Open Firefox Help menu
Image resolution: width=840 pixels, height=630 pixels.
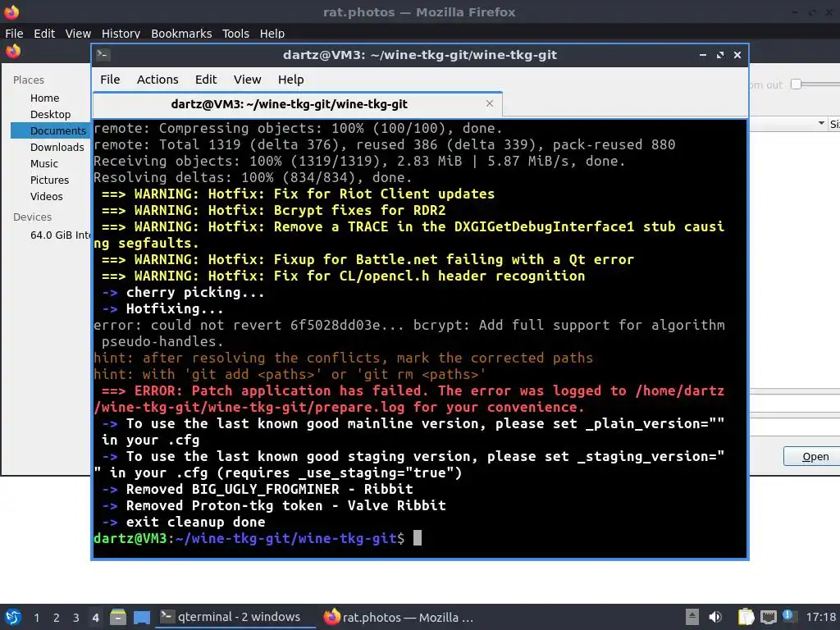pyautogui.click(x=272, y=33)
